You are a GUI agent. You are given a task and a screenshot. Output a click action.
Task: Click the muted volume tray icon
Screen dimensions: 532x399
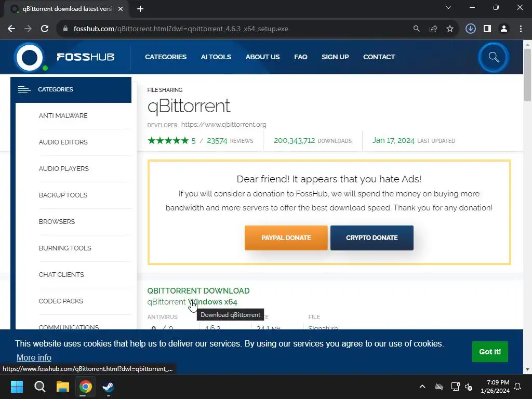click(469, 387)
